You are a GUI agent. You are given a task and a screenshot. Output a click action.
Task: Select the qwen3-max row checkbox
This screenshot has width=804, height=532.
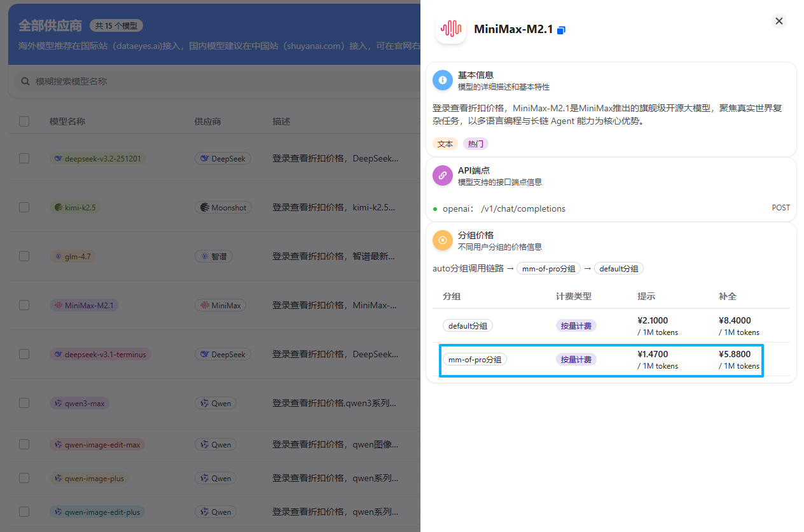point(24,403)
